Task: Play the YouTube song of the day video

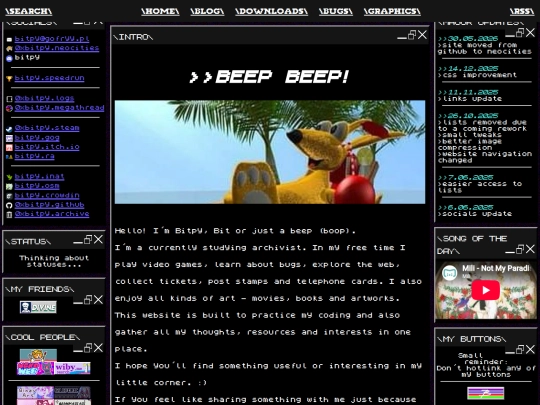Action: pos(486,290)
